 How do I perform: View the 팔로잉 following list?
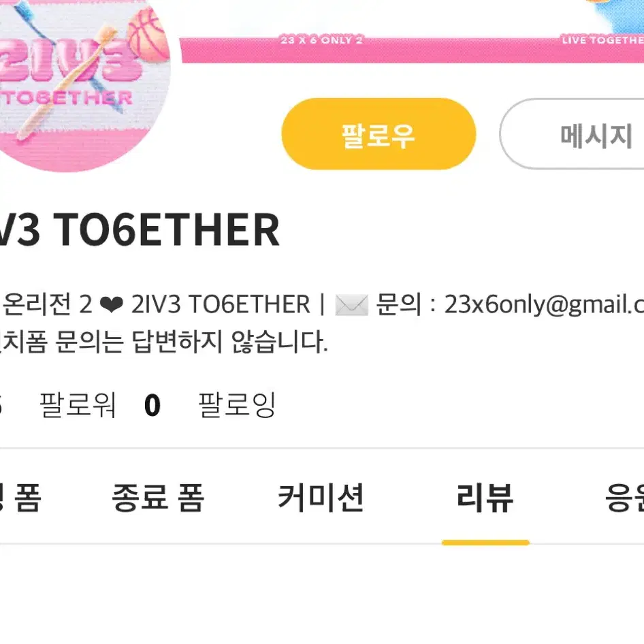click(x=237, y=405)
